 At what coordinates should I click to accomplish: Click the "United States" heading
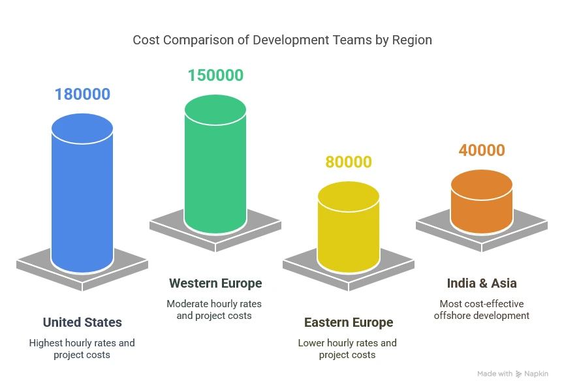click(x=82, y=322)
